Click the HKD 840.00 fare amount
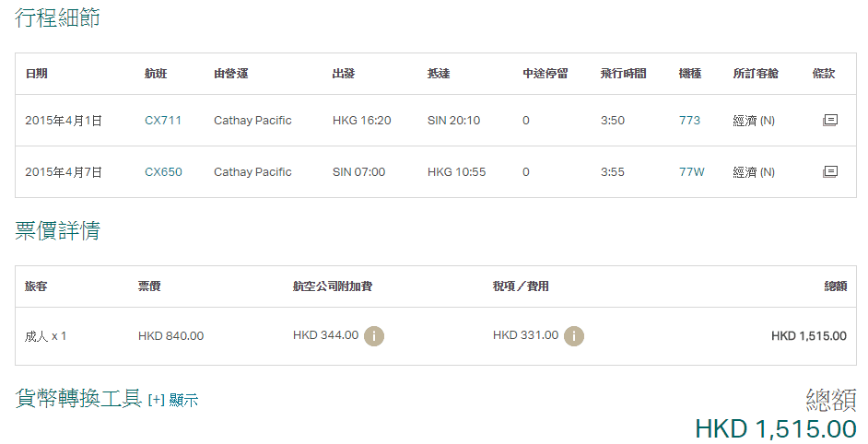Viewport: 868px width, 444px height. coord(170,336)
